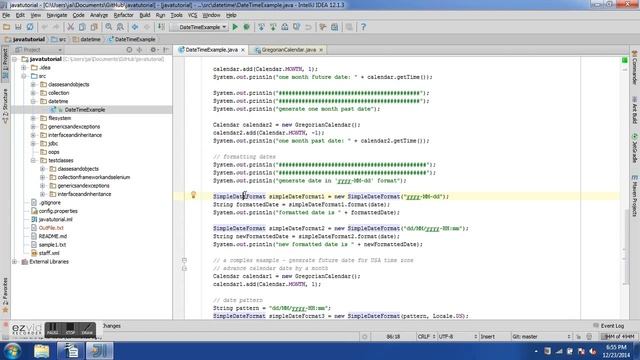Click the Cut scissors icon
Screen dimensions: 640x360
click(x=70, y=27)
